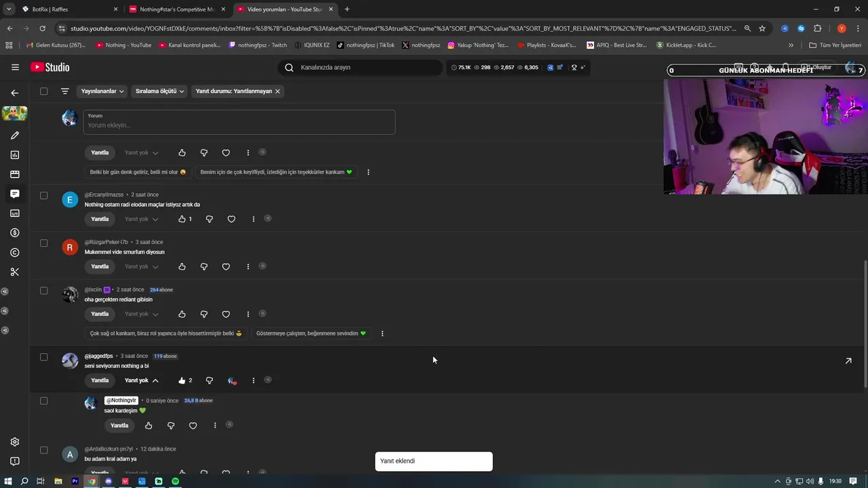Open the Chrome tab search dropdown
The image size is (868, 488).
tap(9, 9)
